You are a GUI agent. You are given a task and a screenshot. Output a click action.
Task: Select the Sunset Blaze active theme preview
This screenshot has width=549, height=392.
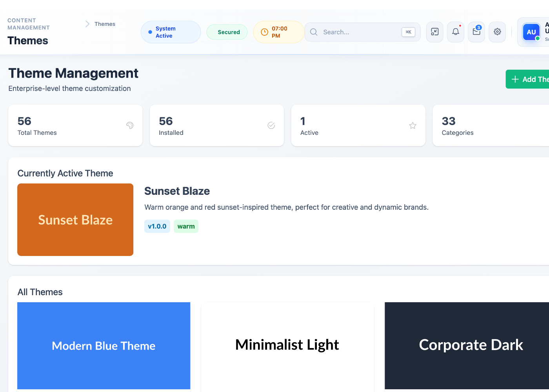click(75, 220)
